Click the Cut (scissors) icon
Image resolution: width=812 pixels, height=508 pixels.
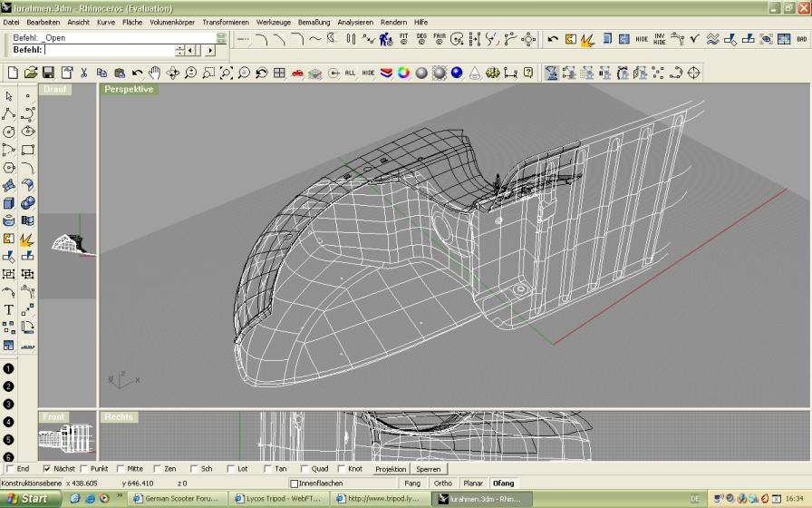83,73
